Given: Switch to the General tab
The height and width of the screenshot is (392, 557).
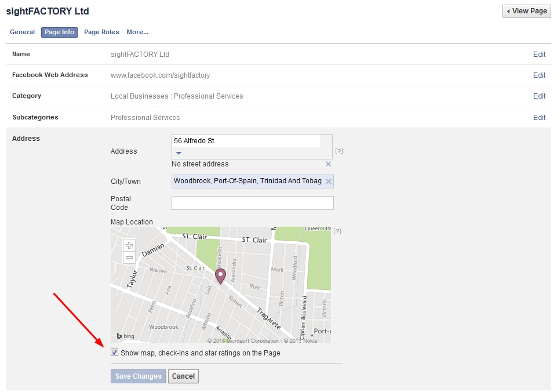Looking at the screenshot, I should pyautogui.click(x=23, y=32).
